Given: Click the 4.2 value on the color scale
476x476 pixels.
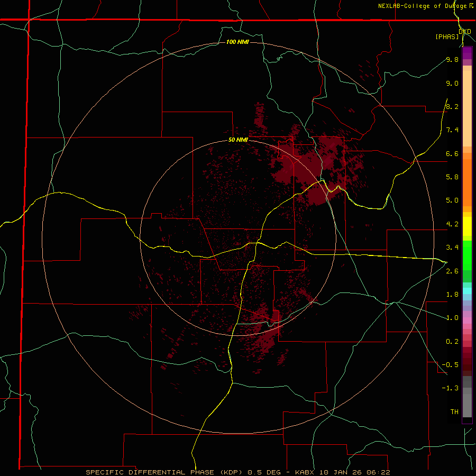Looking at the screenshot, I should [x=452, y=224].
